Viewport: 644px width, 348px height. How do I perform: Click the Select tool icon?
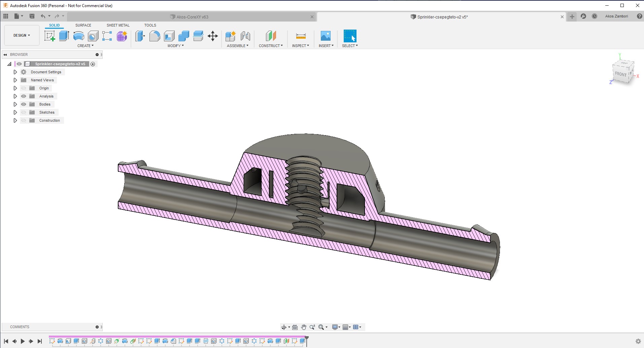pos(350,36)
